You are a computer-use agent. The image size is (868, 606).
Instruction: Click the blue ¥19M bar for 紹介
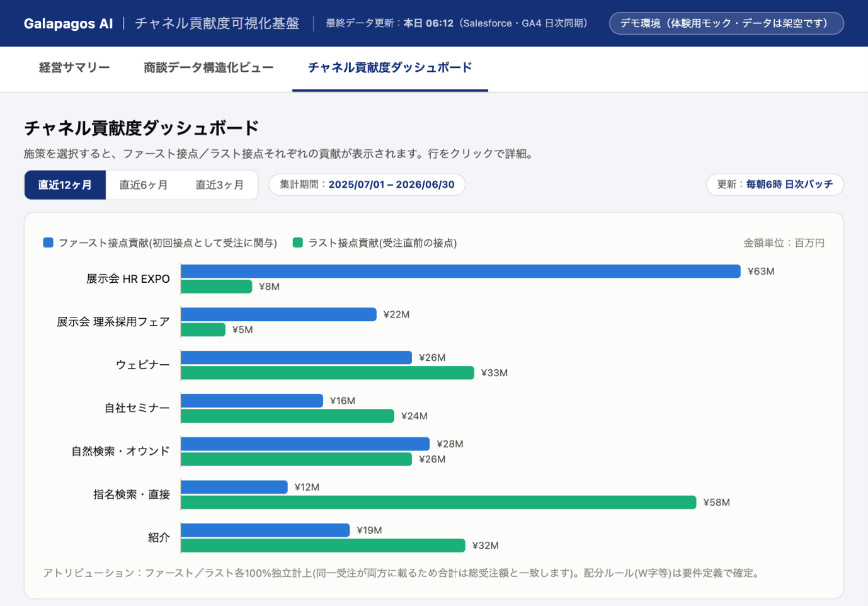265,530
